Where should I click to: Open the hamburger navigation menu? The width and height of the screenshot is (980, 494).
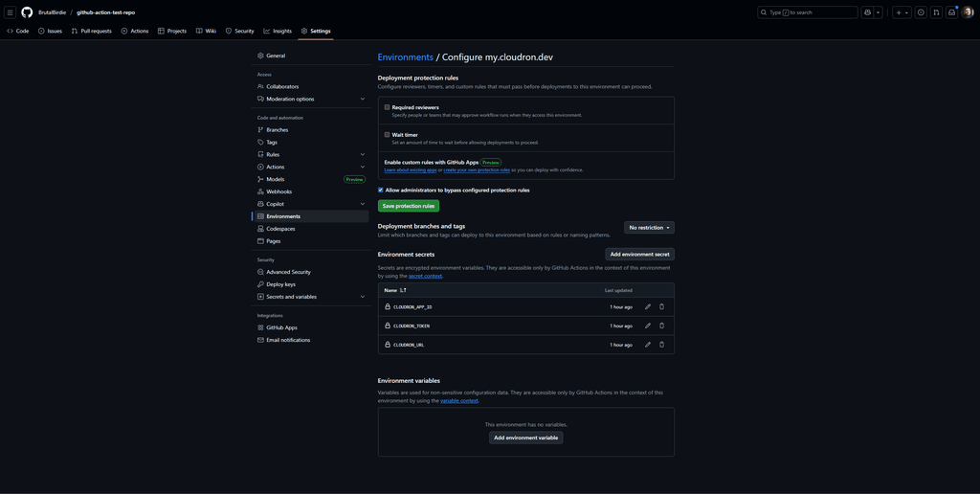click(10, 12)
